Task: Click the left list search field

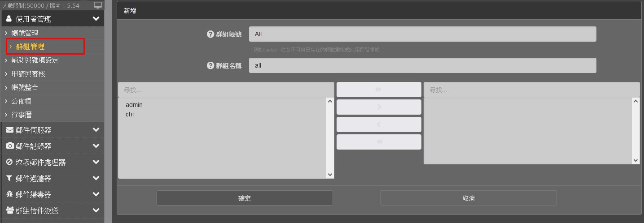Action: [226, 90]
